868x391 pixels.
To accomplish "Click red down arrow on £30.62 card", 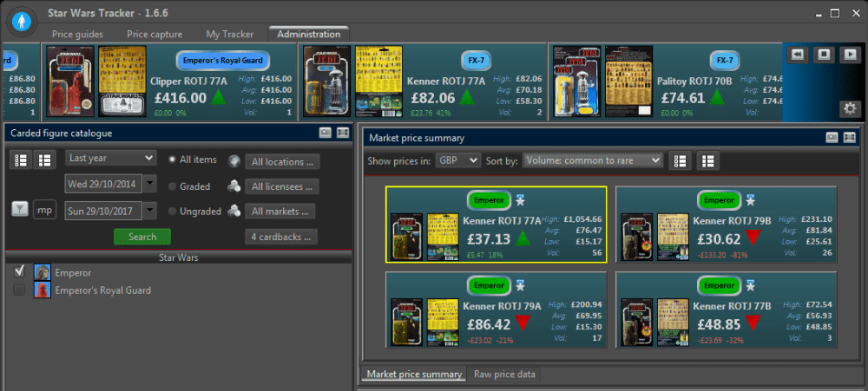I will 753,239.
